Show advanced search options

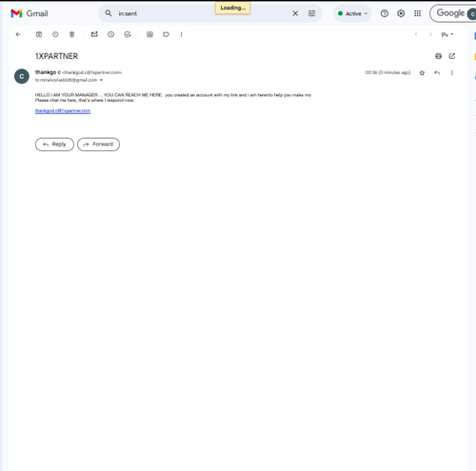tap(312, 13)
